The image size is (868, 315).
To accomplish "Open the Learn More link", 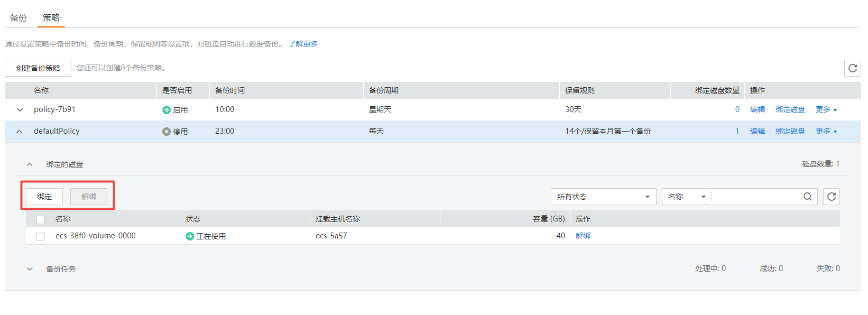I will (x=303, y=44).
